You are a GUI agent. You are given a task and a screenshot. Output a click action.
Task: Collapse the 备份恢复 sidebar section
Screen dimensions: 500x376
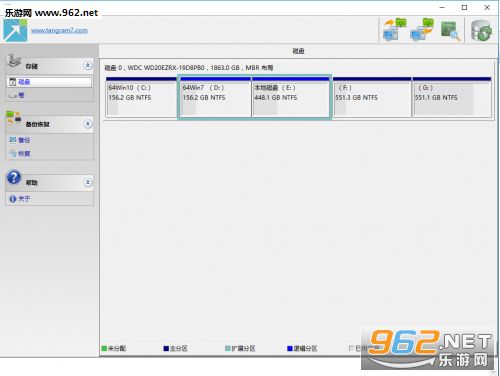tap(88, 124)
